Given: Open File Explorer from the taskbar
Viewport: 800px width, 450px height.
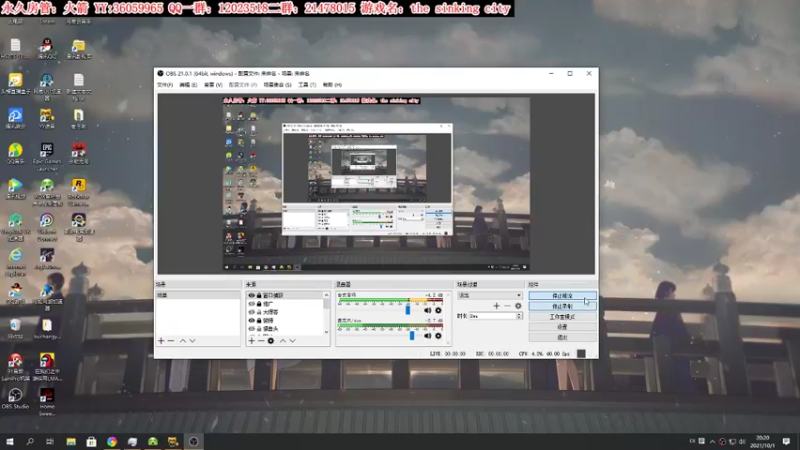Looking at the screenshot, I should [x=71, y=441].
